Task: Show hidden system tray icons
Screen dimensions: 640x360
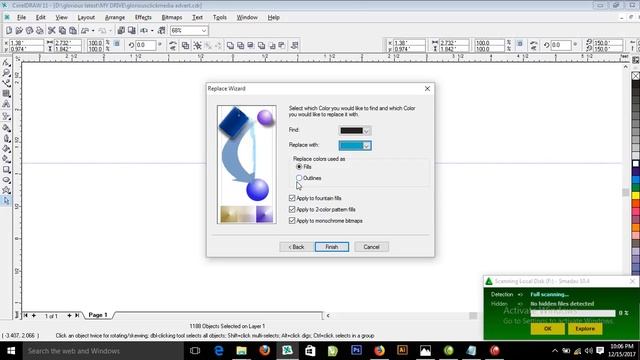Action: 554,351
